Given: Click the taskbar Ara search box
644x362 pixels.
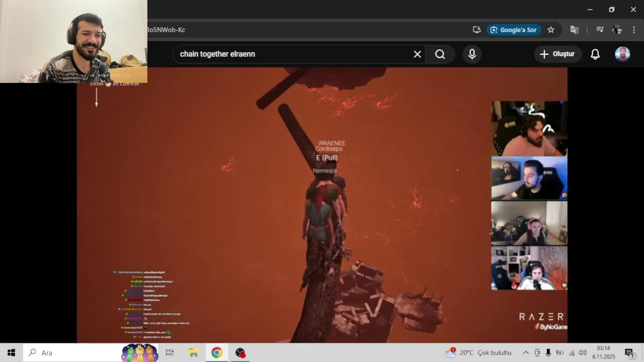Looking at the screenshot, I should (73, 352).
